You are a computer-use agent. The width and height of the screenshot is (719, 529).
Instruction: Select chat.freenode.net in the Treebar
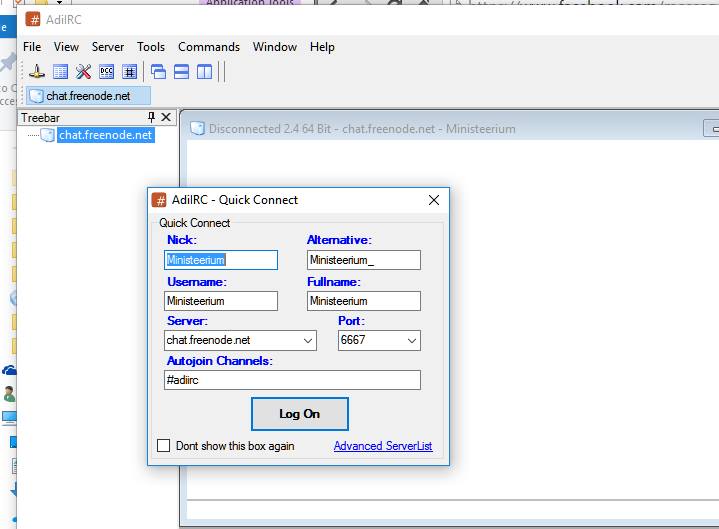coord(105,135)
